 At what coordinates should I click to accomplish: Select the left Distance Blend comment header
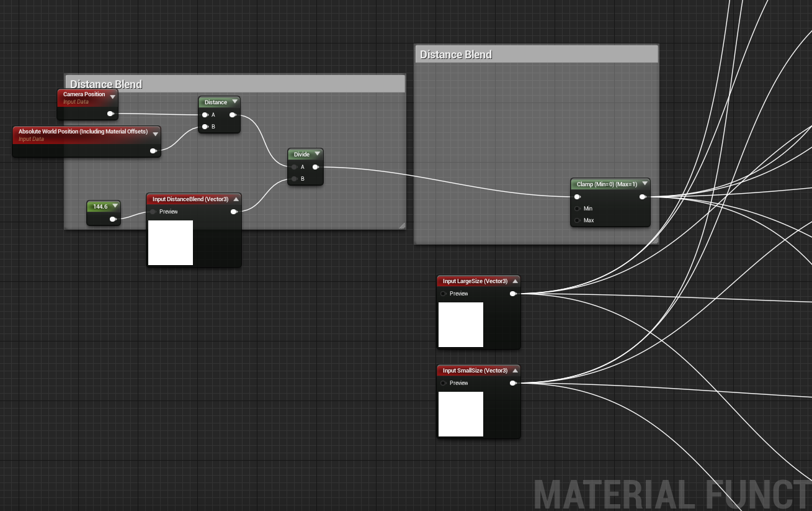235,84
